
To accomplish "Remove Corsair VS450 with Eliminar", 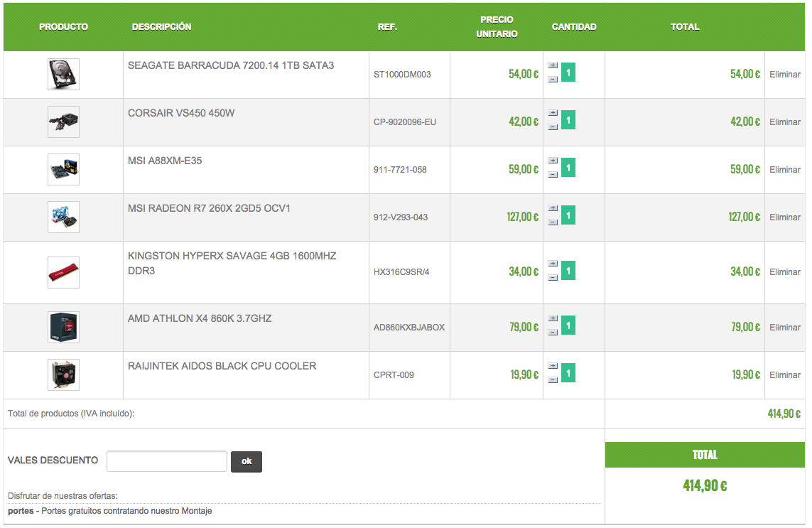I will click(x=784, y=122).
